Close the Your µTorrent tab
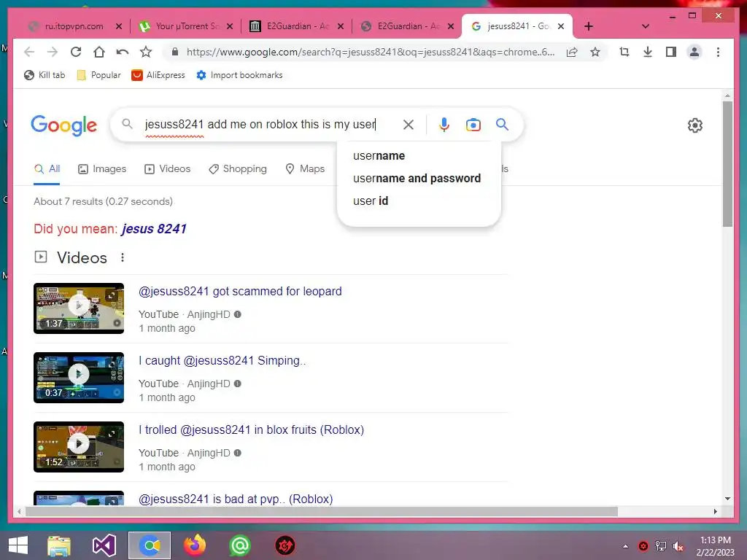Screen dimensions: 747x560 click(230, 27)
